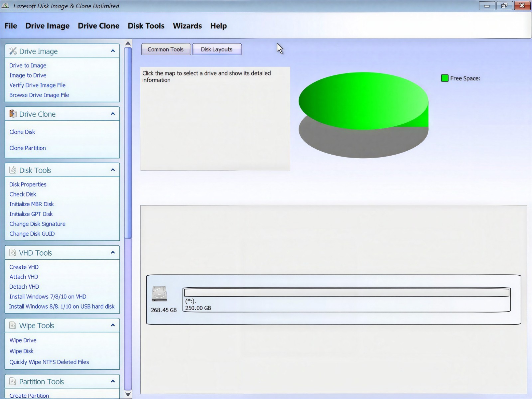
Task: Open the Drive Clone menu
Action: pyautogui.click(x=98, y=26)
